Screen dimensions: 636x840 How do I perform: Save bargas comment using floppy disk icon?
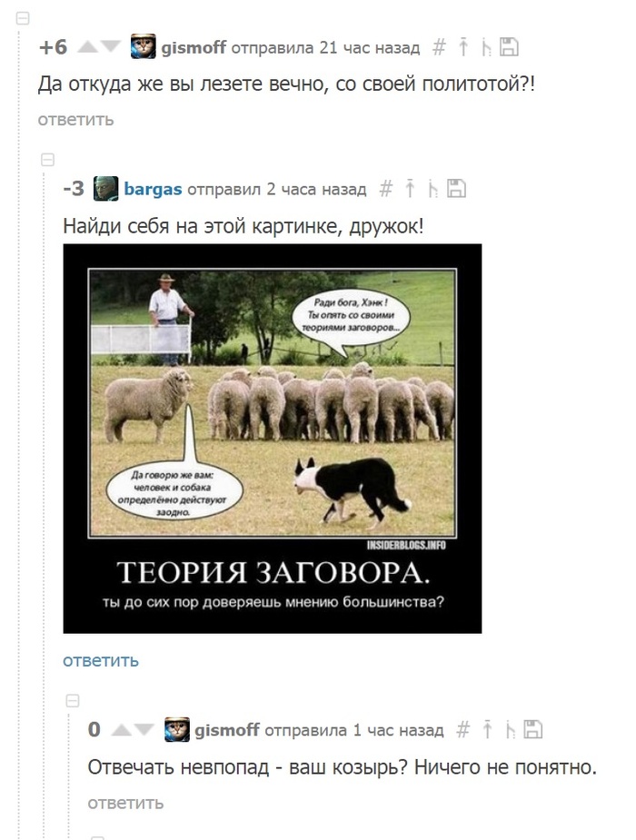456,189
